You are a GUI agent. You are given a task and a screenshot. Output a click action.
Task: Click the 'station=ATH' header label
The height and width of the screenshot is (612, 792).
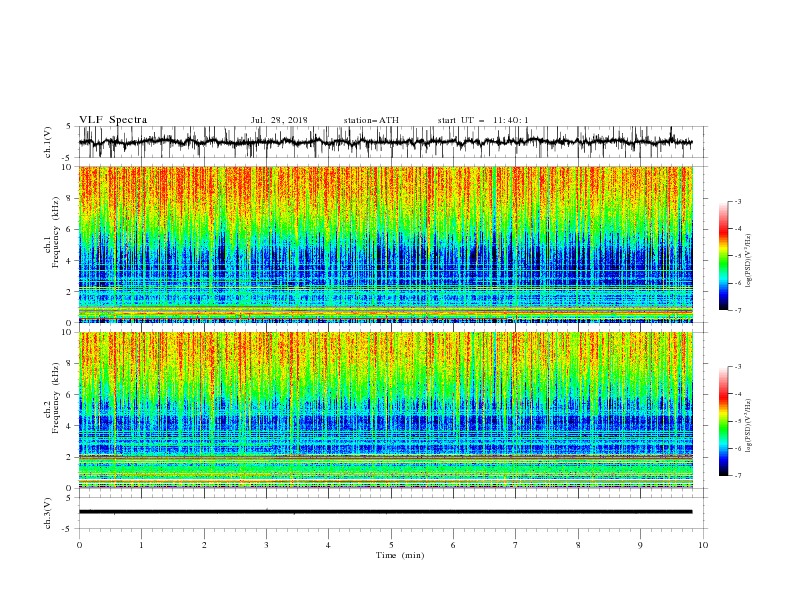click(371, 120)
